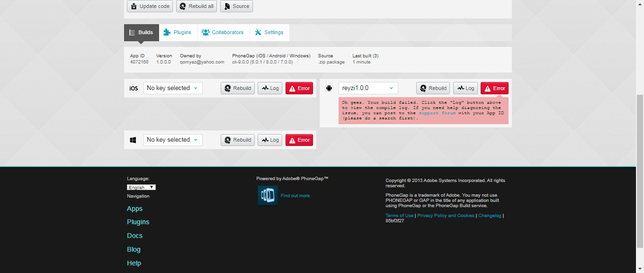Click the Android Error button
Image resolution: width=644 pixels, height=273 pixels.
(x=495, y=88)
